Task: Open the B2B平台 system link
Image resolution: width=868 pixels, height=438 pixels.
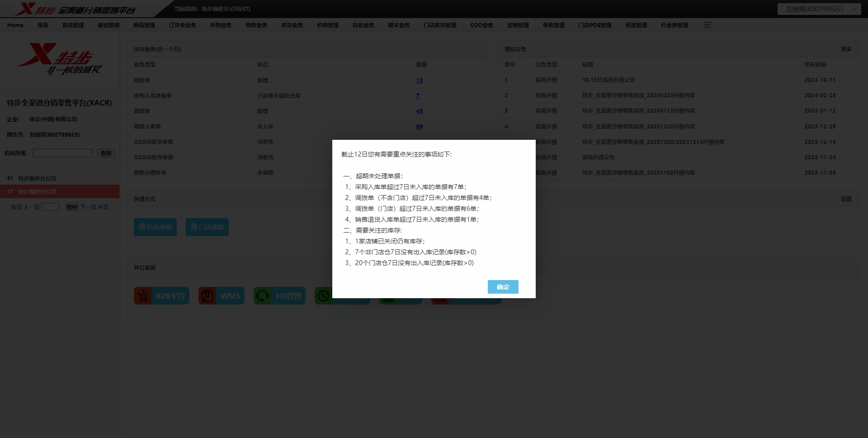Action: pos(161,296)
